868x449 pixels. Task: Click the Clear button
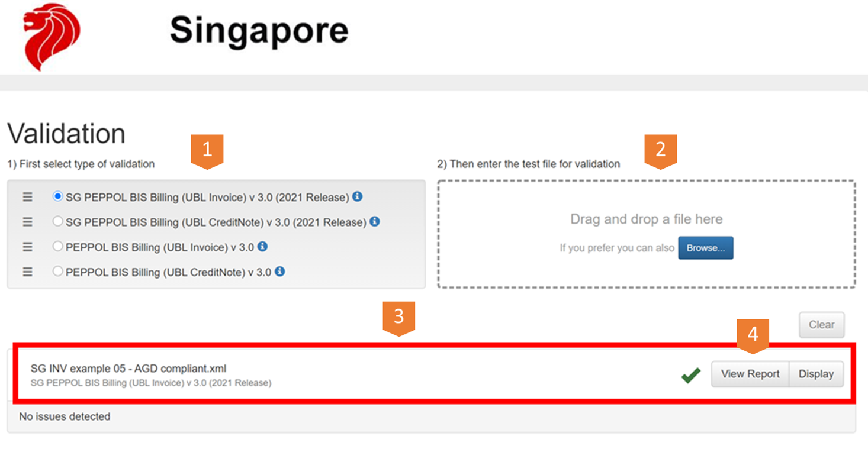pos(821,324)
